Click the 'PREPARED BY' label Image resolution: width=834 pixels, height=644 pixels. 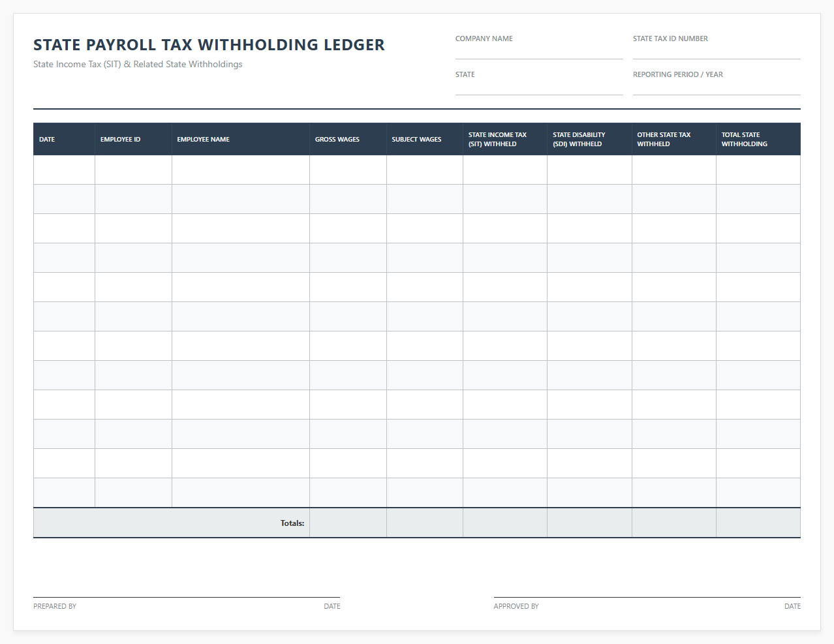55,606
